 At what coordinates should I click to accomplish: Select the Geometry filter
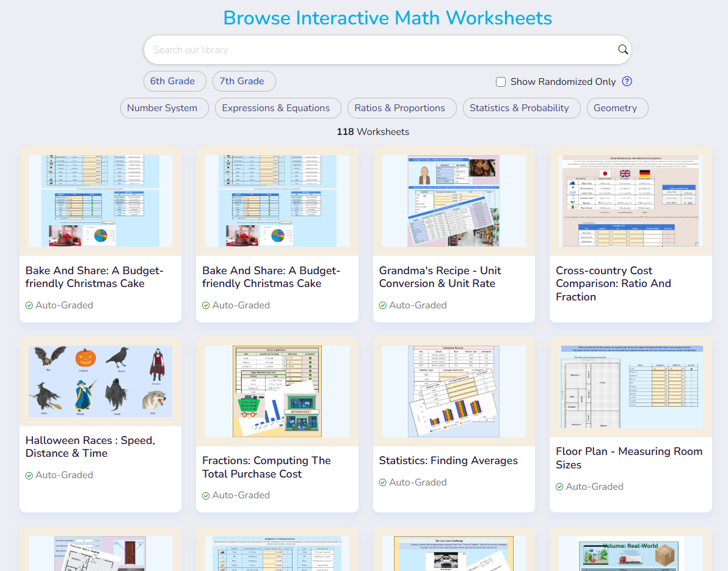(x=617, y=108)
